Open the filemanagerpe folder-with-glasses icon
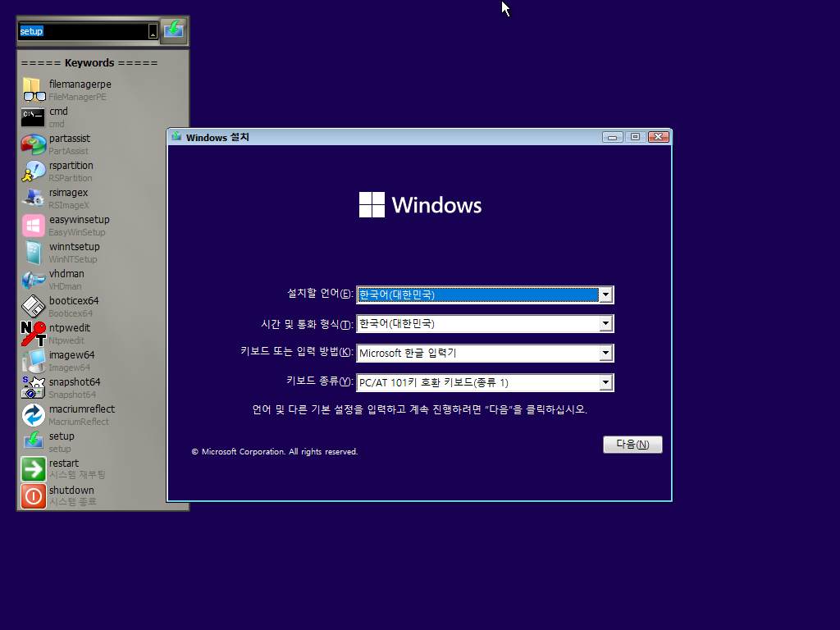The width and height of the screenshot is (840, 630). tap(34, 90)
